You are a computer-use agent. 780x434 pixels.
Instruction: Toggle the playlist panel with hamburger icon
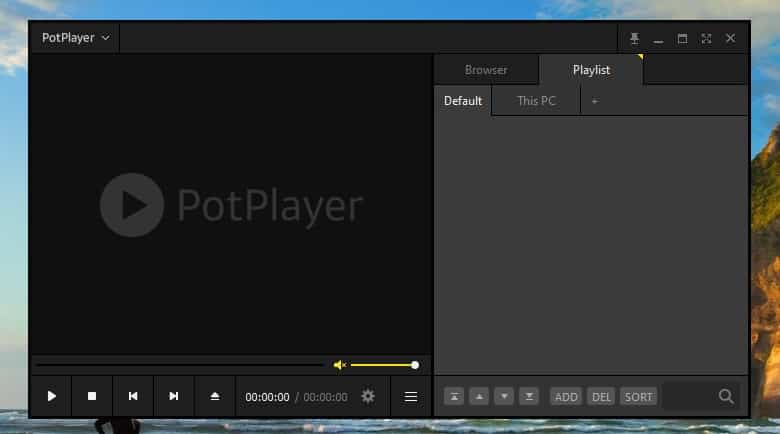[410, 396]
